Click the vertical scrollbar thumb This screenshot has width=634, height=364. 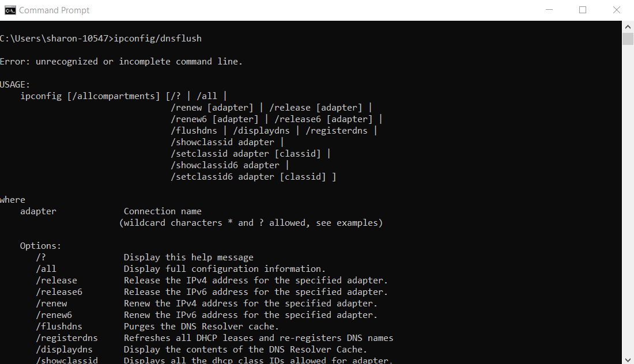pos(628,39)
